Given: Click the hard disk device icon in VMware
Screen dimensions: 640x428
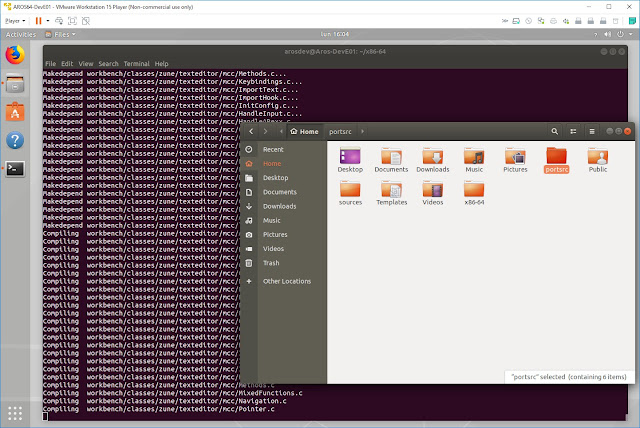Looking at the screenshot, I should click(516, 21).
